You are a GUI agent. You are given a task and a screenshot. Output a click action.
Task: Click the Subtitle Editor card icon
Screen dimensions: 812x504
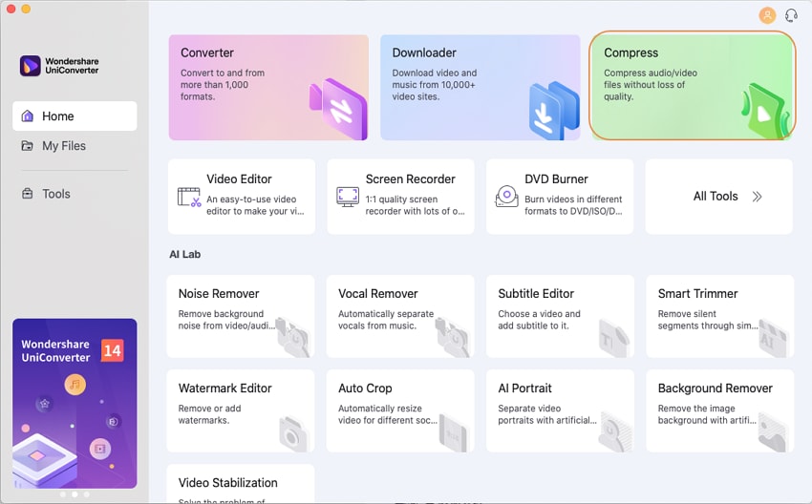(x=614, y=338)
